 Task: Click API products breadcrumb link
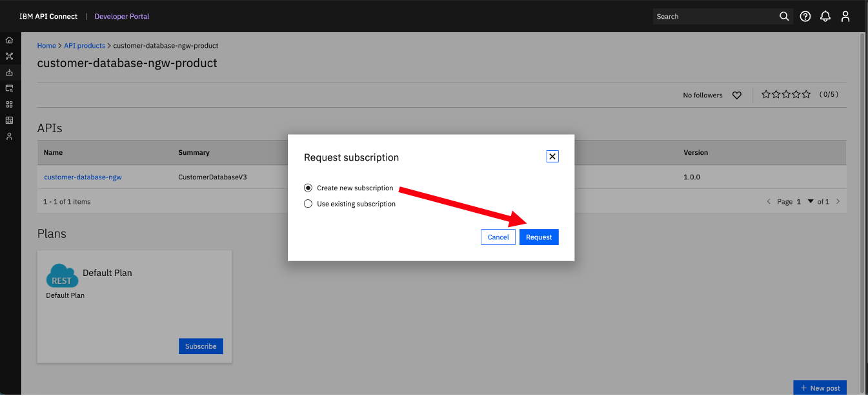85,46
